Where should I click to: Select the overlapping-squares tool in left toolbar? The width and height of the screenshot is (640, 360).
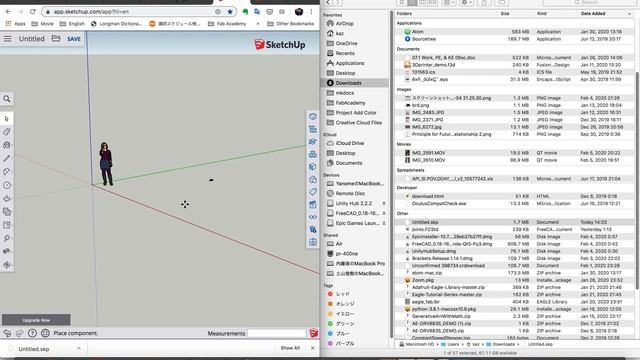pos(7,211)
